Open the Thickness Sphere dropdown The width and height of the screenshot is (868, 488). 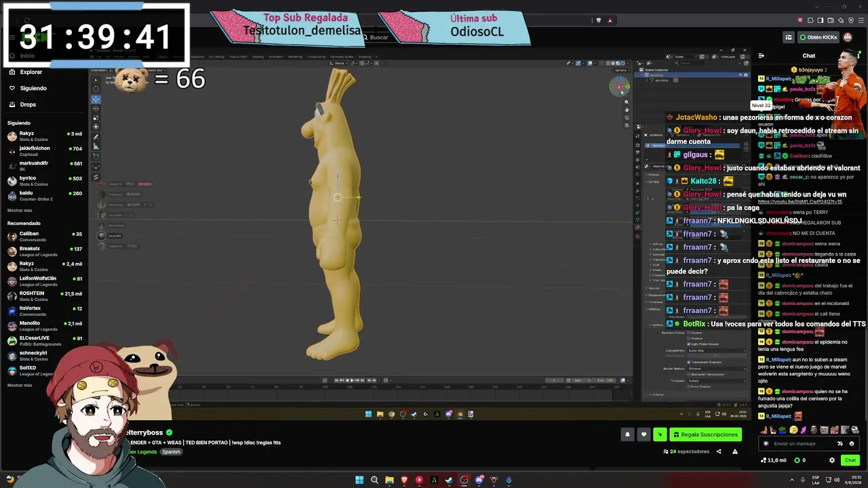716,381
